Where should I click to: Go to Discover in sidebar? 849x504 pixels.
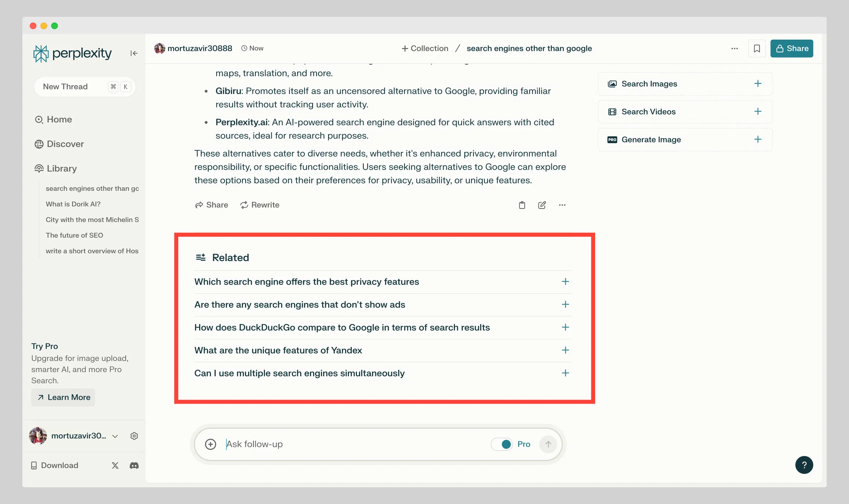point(65,144)
